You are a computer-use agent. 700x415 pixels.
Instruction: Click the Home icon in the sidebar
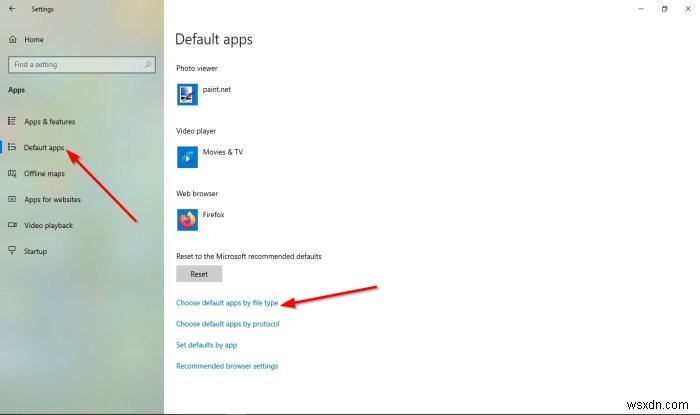coord(13,39)
